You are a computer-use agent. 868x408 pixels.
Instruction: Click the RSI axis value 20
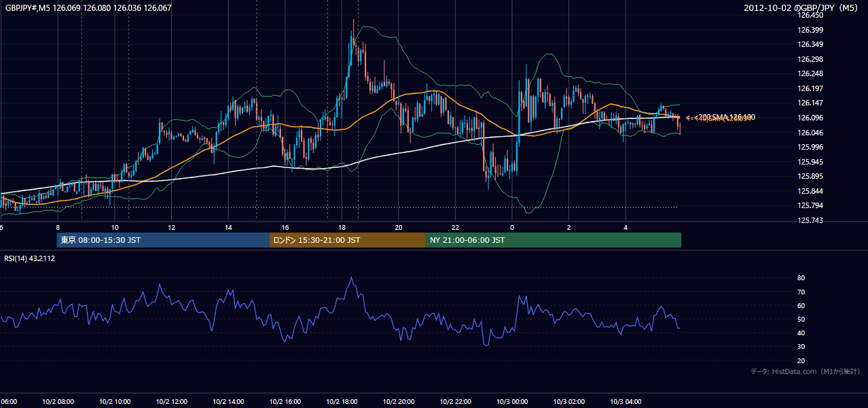801,360
